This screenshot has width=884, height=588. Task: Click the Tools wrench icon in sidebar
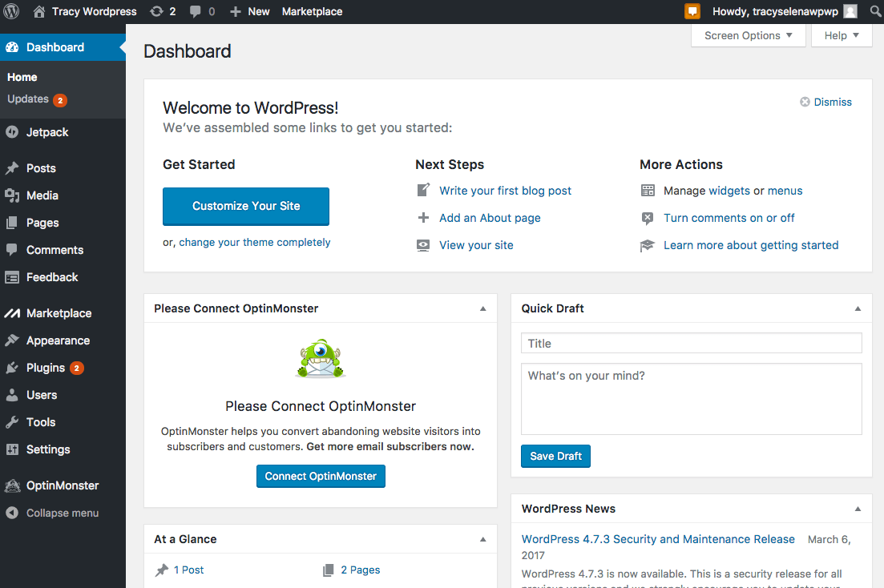(x=12, y=422)
